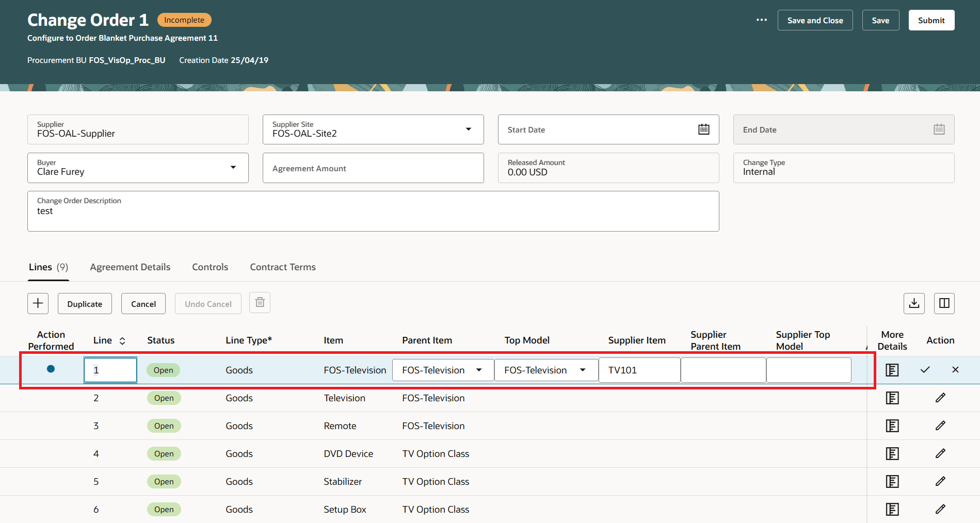Submit the change order
Screen dimensions: 980x523
click(x=931, y=20)
